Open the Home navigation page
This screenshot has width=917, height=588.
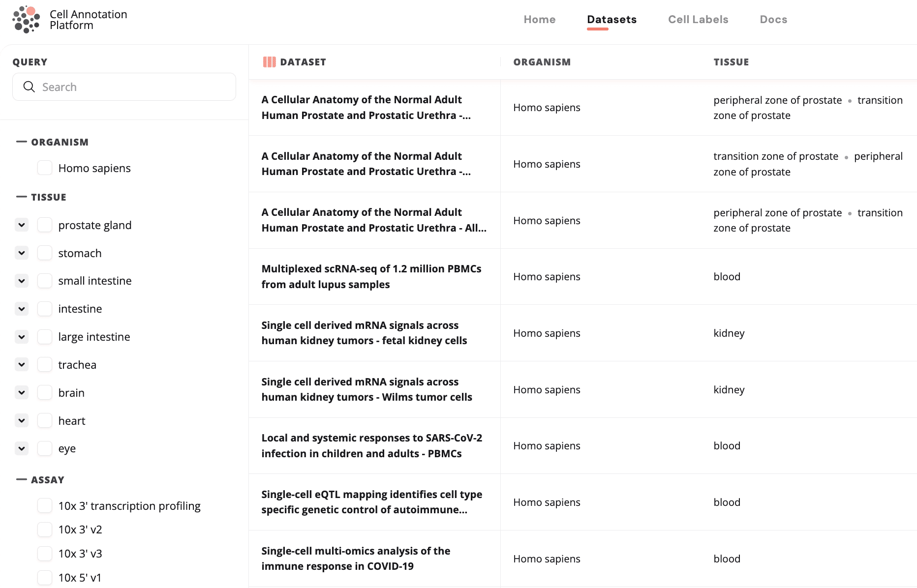click(x=539, y=19)
